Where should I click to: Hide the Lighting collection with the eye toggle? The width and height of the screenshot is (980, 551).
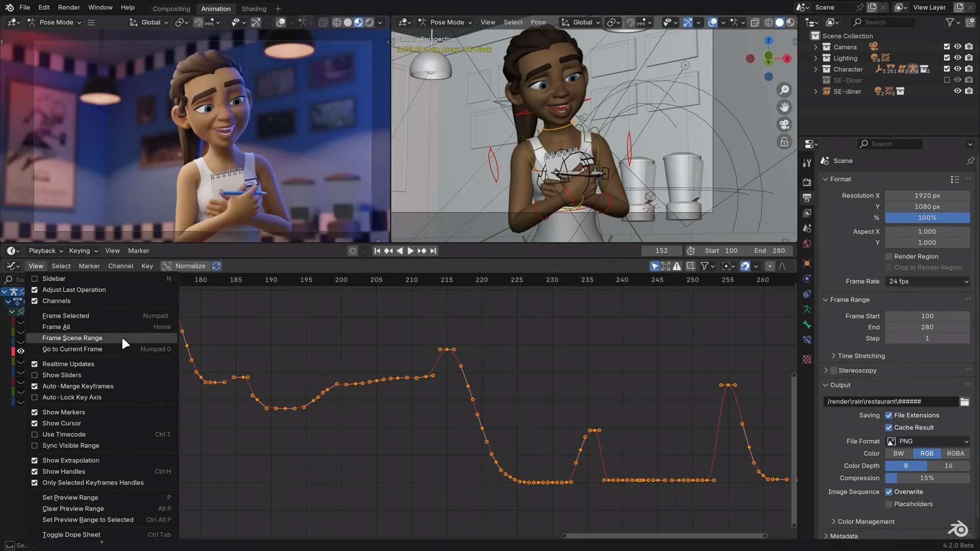(x=958, y=58)
